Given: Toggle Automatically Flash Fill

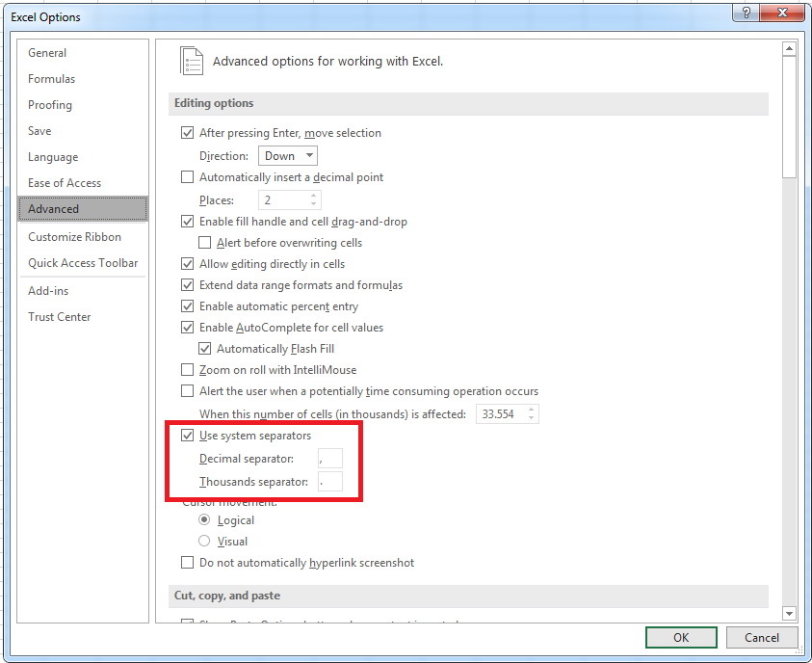Looking at the screenshot, I should [204, 349].
